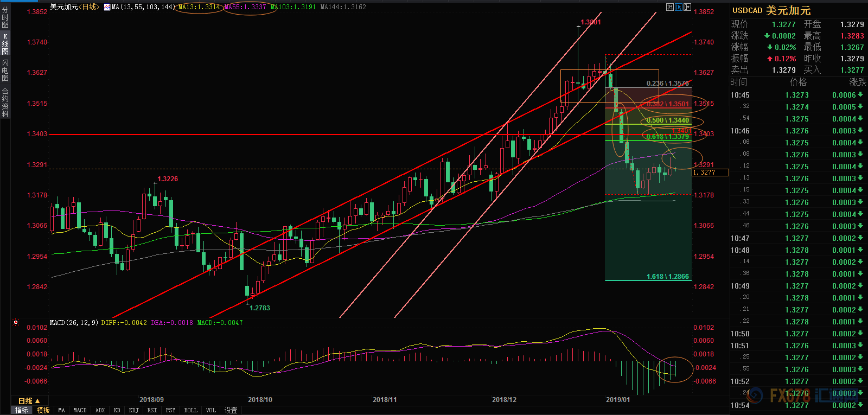Click the 买入 price 1.3277
The height and width of the screenshot is (415, 868).
(x=852, y=70)
